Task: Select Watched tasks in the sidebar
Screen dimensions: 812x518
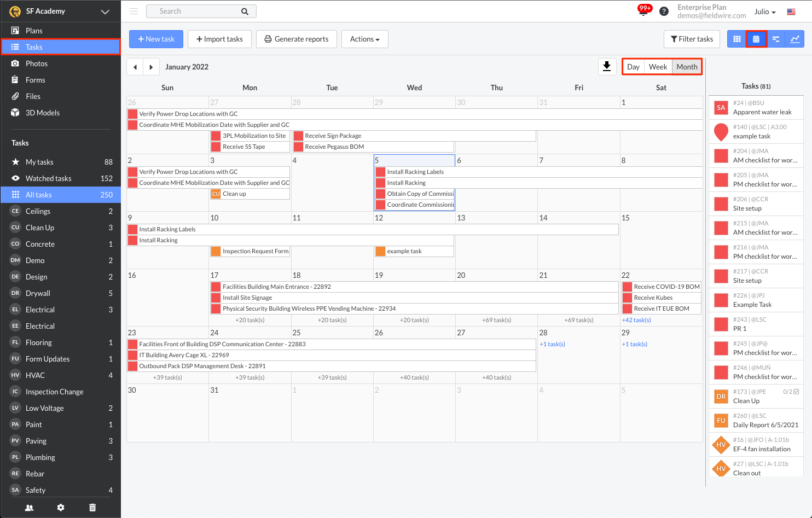Action: (48, 178)
